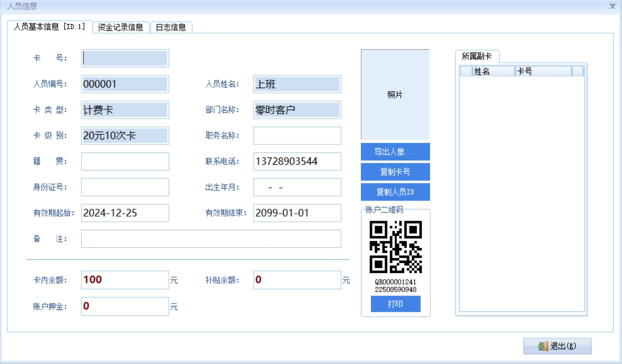Viewport: 622px width, 364px height.
Task: Select the 有效期结束 date field
Action: [x=297, y=213]
